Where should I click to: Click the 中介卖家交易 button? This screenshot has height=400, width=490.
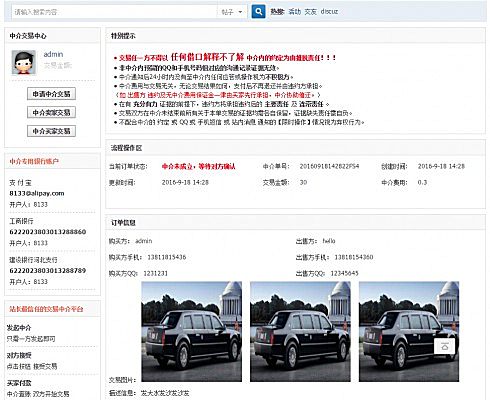[x=51, y=112]
